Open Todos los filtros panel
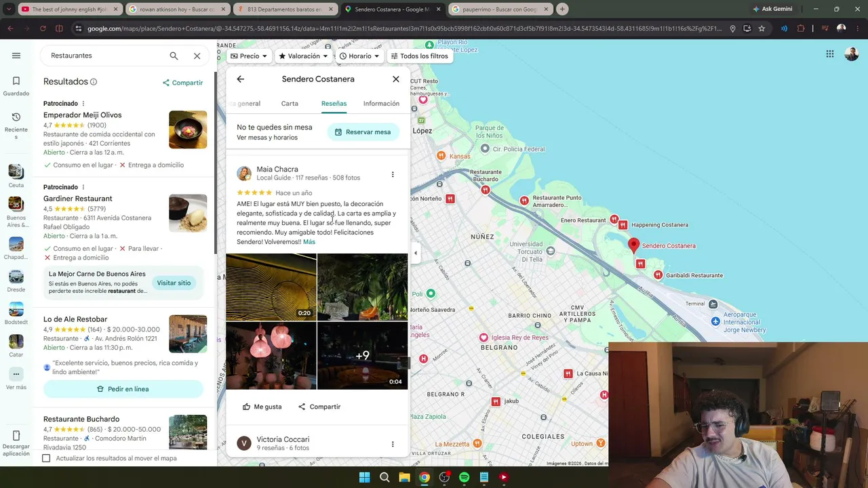868x488 pixels. pos(419,56)
